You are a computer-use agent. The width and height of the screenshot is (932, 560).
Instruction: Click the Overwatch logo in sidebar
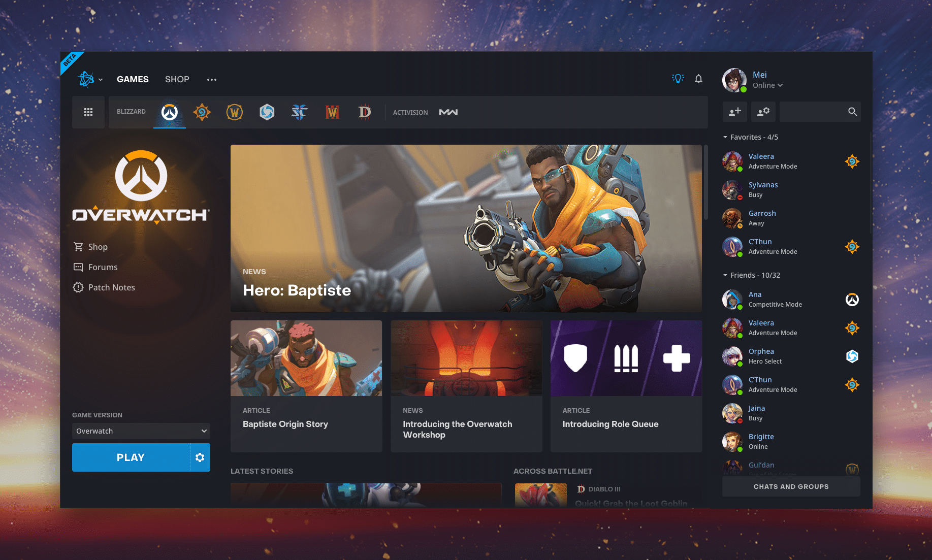(x=141, y=187)
